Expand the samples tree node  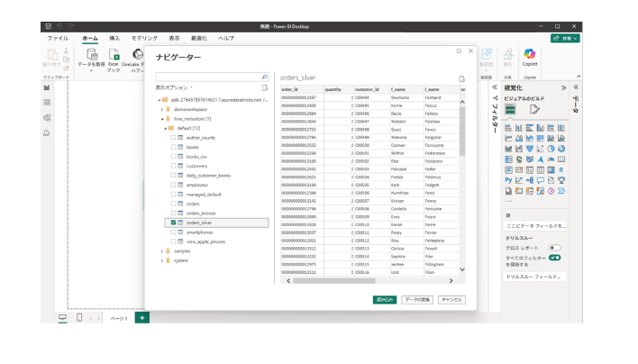162,251
